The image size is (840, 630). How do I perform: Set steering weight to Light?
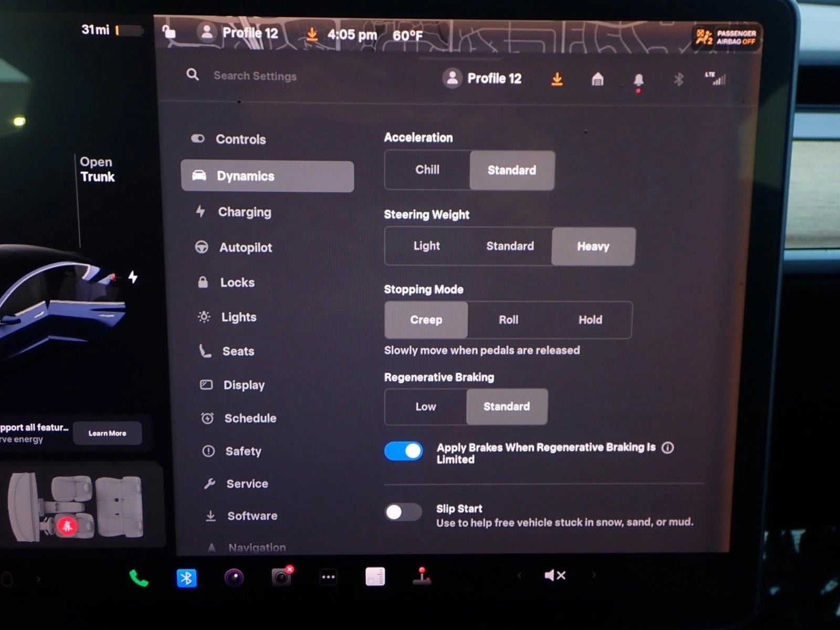(426, 246)
